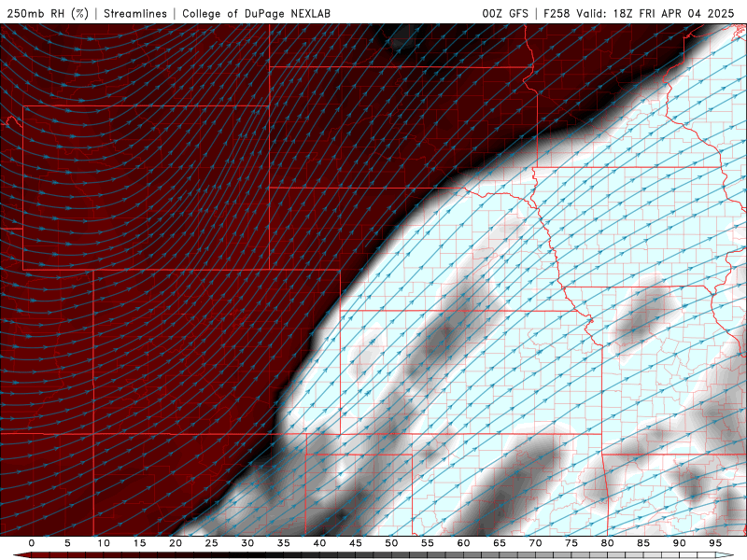Image resolution: width=747 pixels, height=560 pixels.
Task: Select the "Streamlines" label in header
Action: click(135, 13)
